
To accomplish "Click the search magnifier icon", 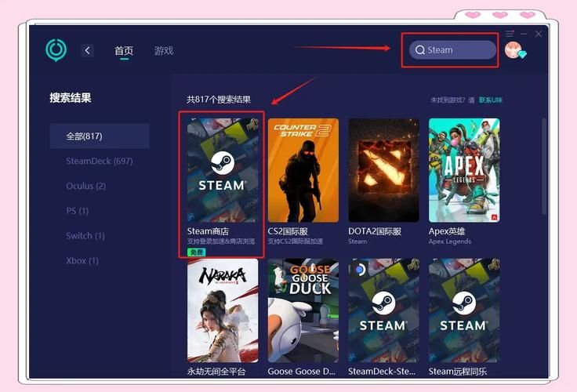I will (420, 49).
